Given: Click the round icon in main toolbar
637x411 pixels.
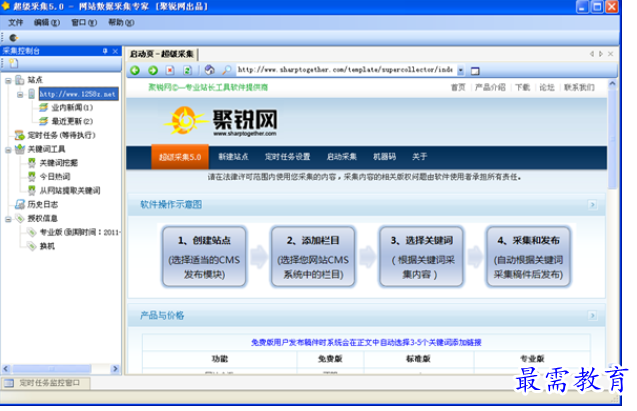Looking at the screenshot, I should [x=13, y=38].
